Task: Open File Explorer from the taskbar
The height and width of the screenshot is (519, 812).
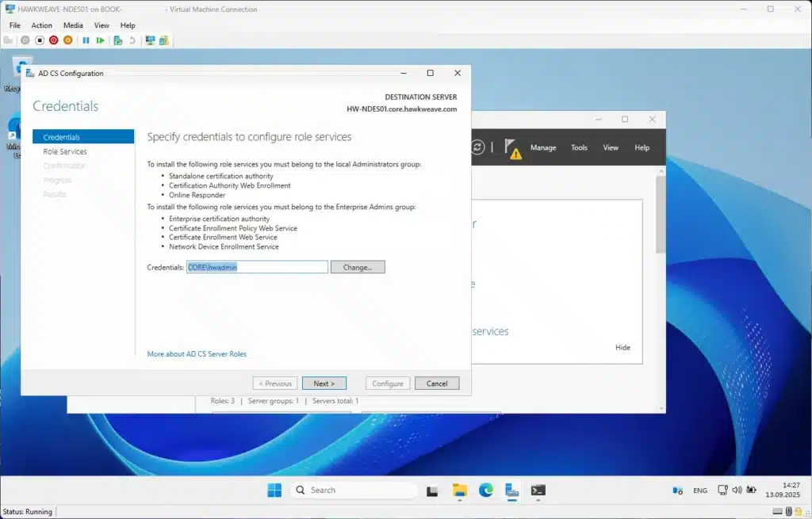Action: click(460, 490)
